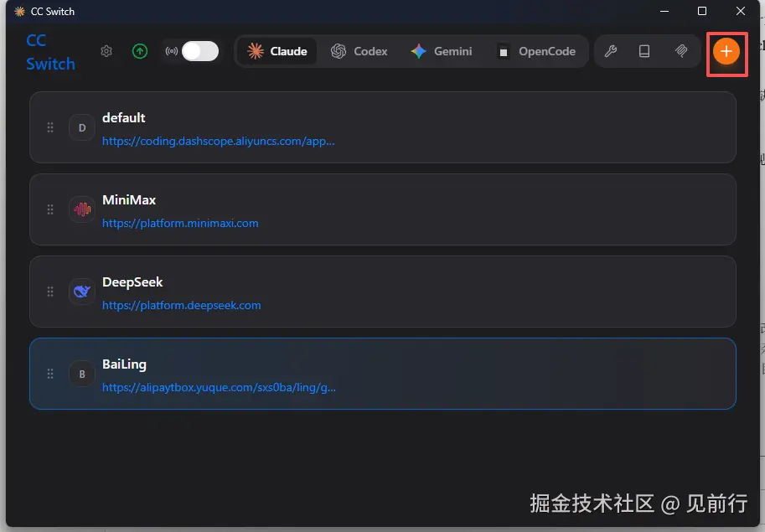Switch to the Gemini tab
The width and height of the screenshot is (765, 532).
tap(441, 51)
